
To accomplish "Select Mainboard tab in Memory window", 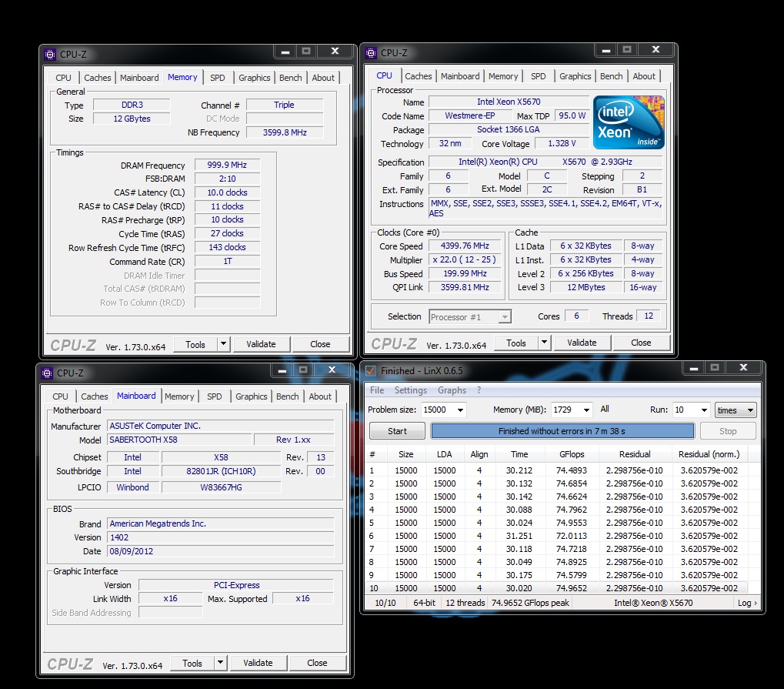I will pos(139,78).
